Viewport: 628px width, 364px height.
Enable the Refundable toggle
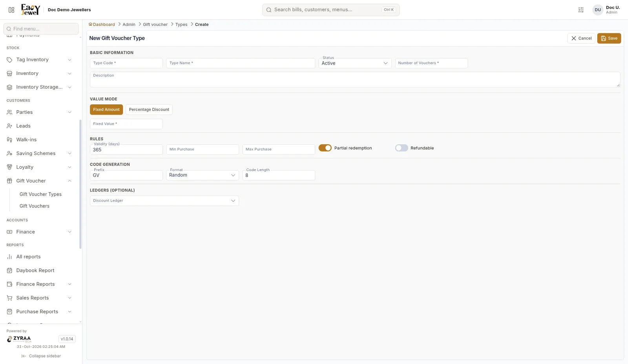[402, 148]
